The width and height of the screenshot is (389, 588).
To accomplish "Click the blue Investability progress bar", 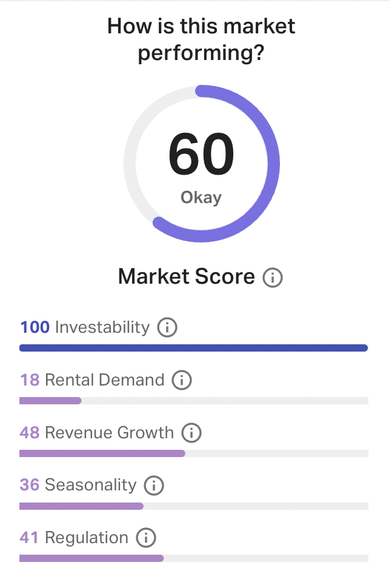I will click(193, 348).
